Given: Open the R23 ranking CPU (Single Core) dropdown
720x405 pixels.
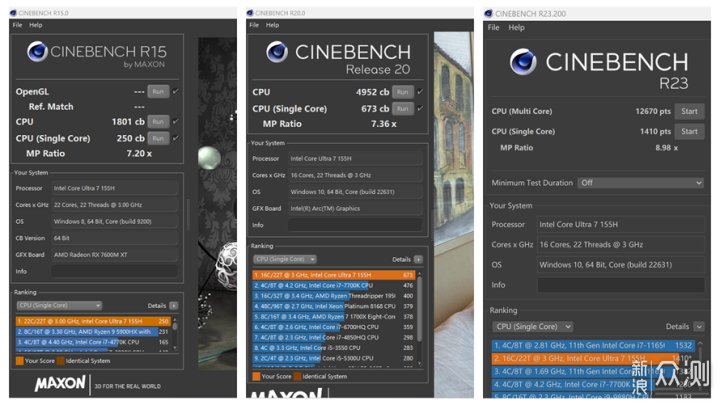Looking at the screenshot, I should point(533,326).
